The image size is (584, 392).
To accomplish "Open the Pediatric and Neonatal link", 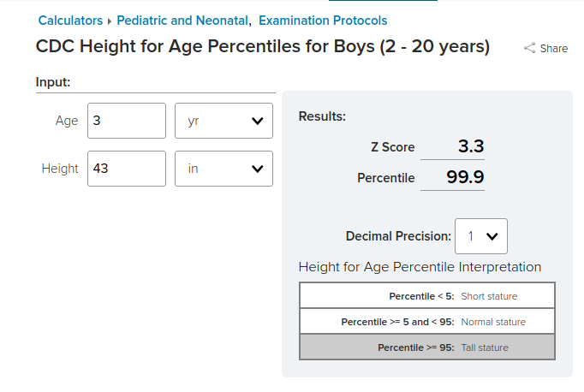I will click(182, 21).
